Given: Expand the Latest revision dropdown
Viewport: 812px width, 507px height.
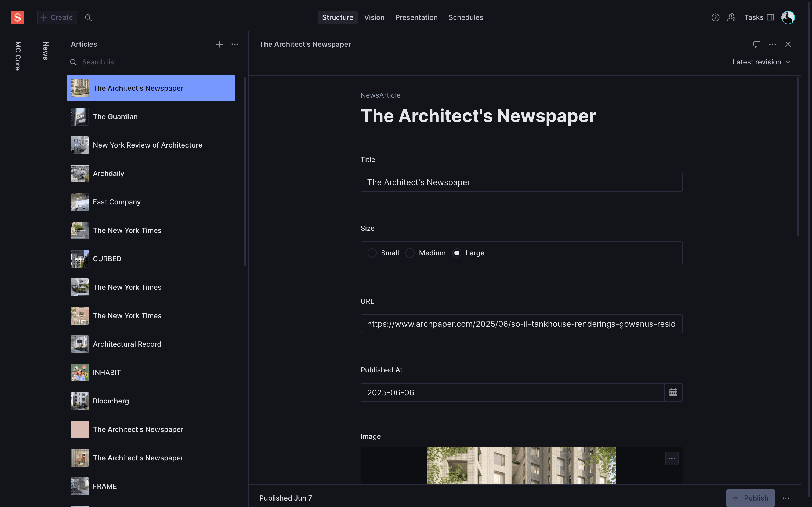Looking at the screenshot, I should coord(761,62).
